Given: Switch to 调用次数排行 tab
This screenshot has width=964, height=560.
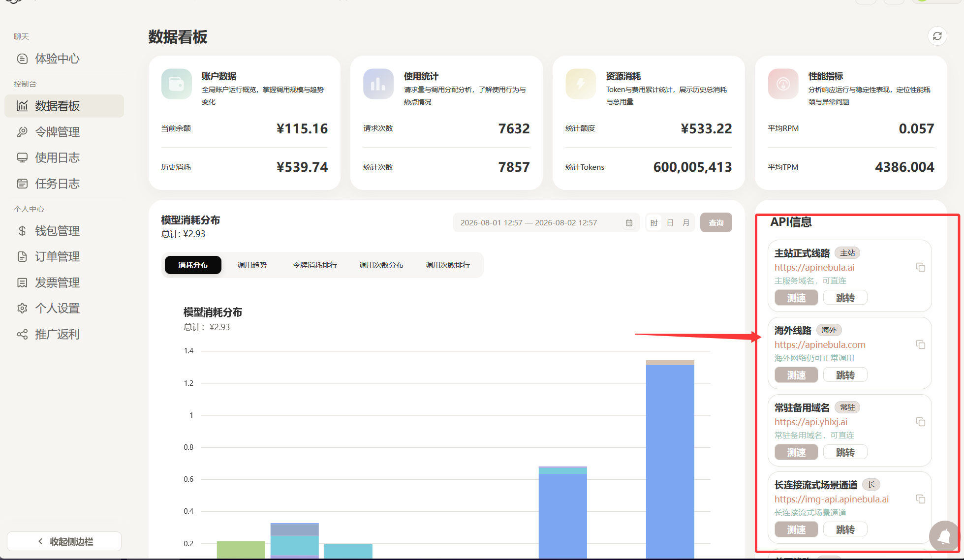Looking at the screenshot, I should (448, 265).
